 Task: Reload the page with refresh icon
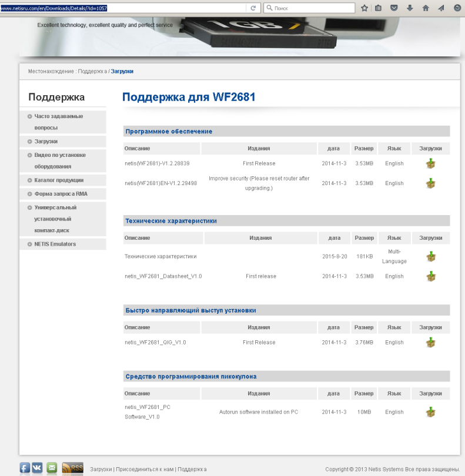pos(253,8)
